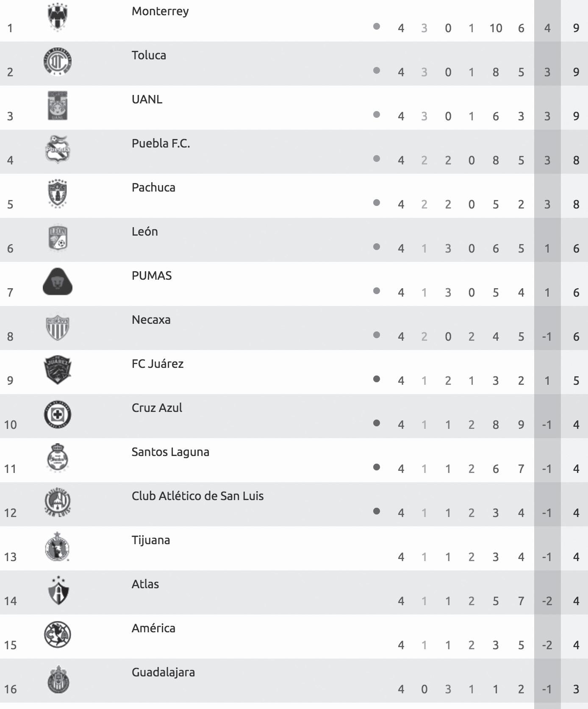Open the Tijuana team name link
Image resolution: width=588 pixels, height=709 pixels.
151,540
